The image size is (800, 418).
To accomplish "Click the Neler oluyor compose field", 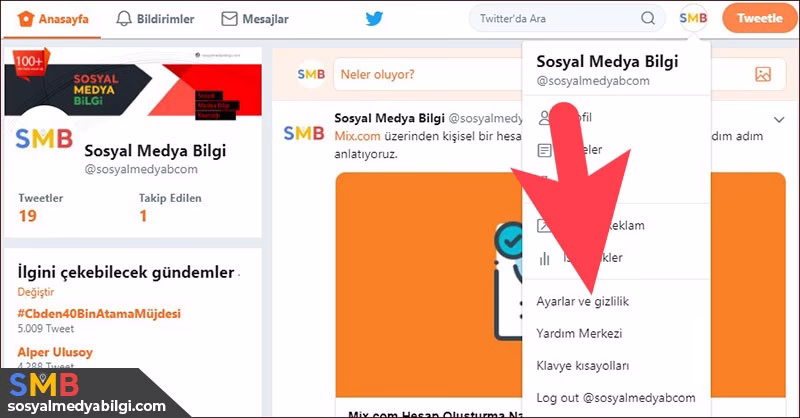I will point(520,74).
